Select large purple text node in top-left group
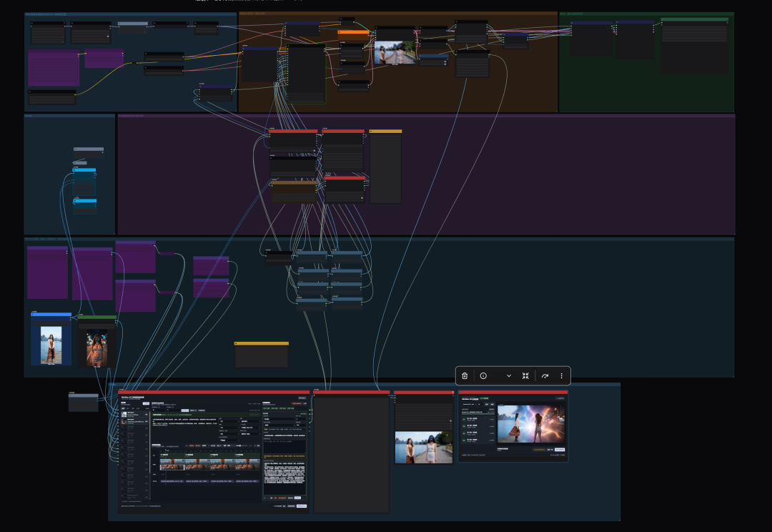This screenshot has width=772, height=532. click(54, 68)
